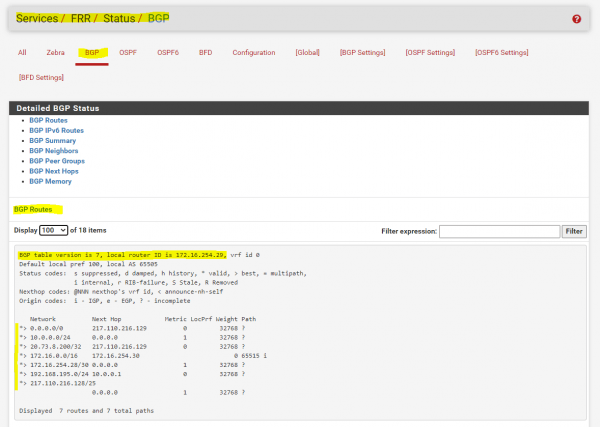This screenshot has height=427, width=600.
Task: Switch to the All tab
Action: click(x=22, y=52)
